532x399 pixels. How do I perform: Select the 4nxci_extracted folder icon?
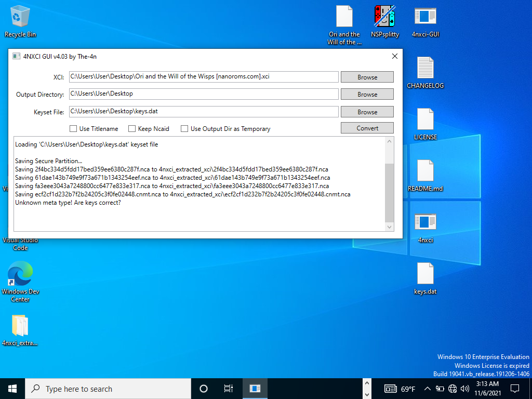pos(20,330)
